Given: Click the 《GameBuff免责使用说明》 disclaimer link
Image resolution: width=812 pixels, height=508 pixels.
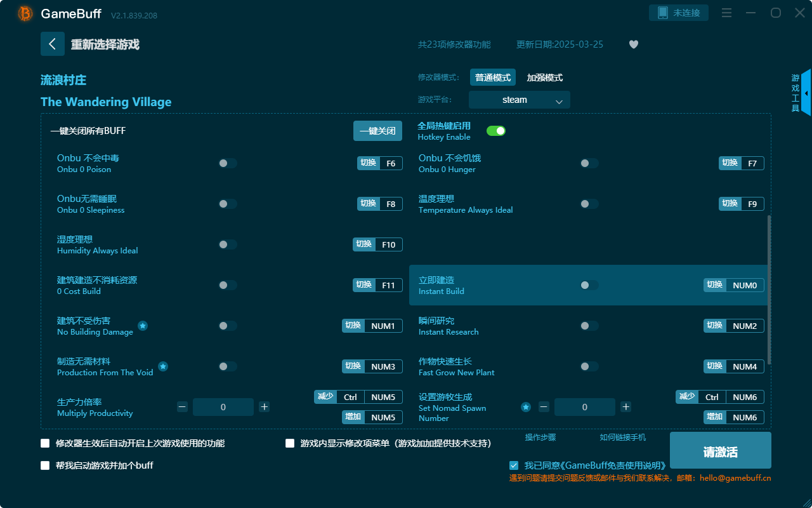Looking at the screenshot, I should 614,465.
